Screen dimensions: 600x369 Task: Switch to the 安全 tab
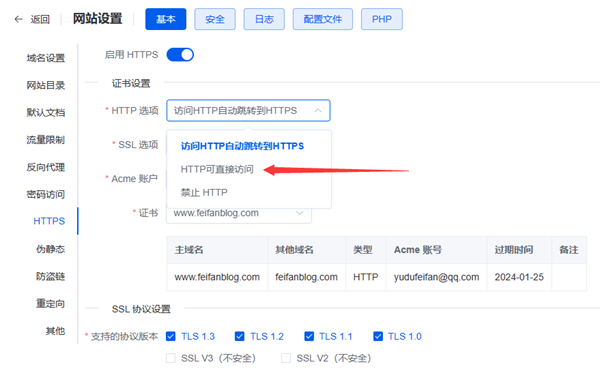(x=215, y=19)
